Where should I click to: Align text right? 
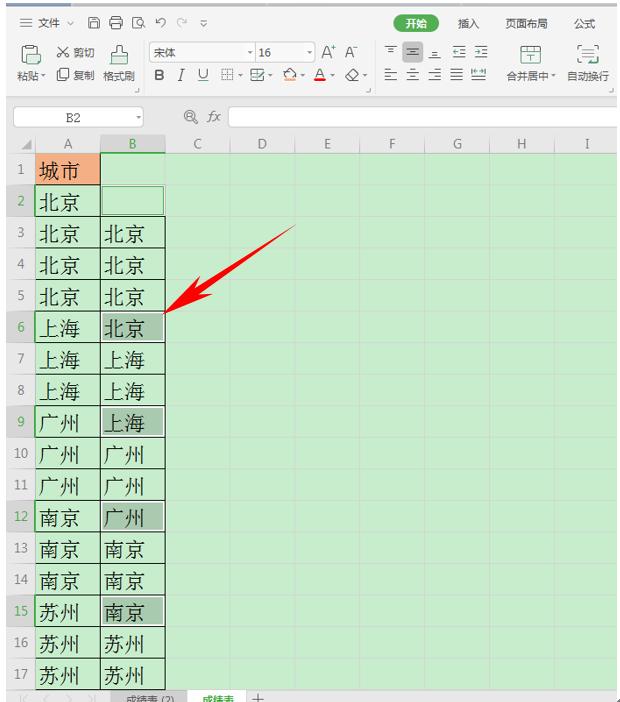click(434, 74)
